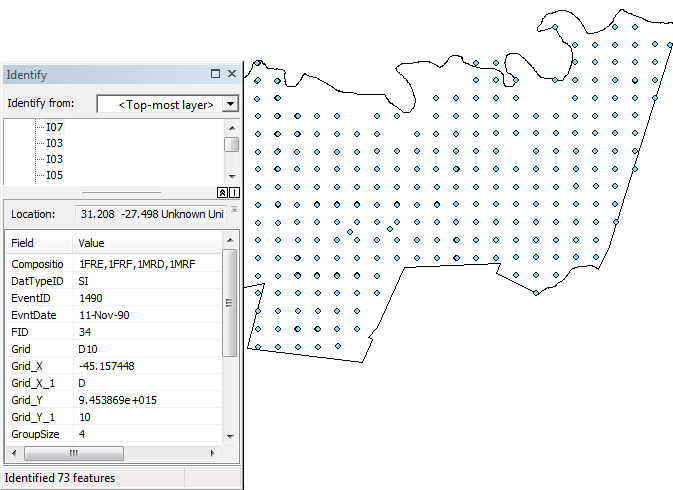Viewport: 673px width, 490px height.
Task: Click the feature tree scroll down arrow
Action: click(x=232, y=176)
